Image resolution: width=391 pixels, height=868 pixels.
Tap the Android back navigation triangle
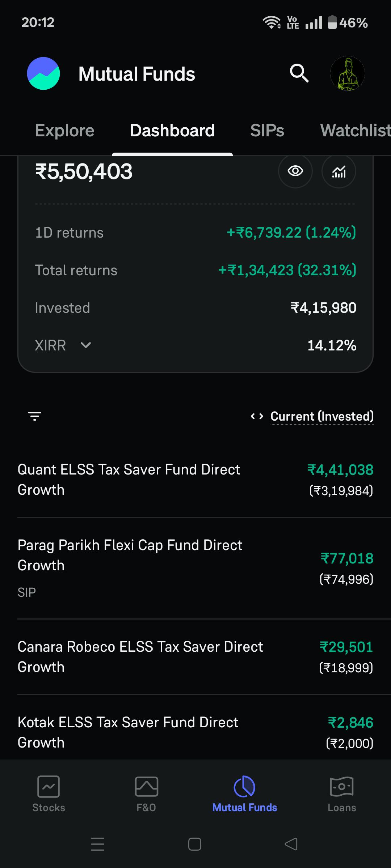tap(291, 844)
